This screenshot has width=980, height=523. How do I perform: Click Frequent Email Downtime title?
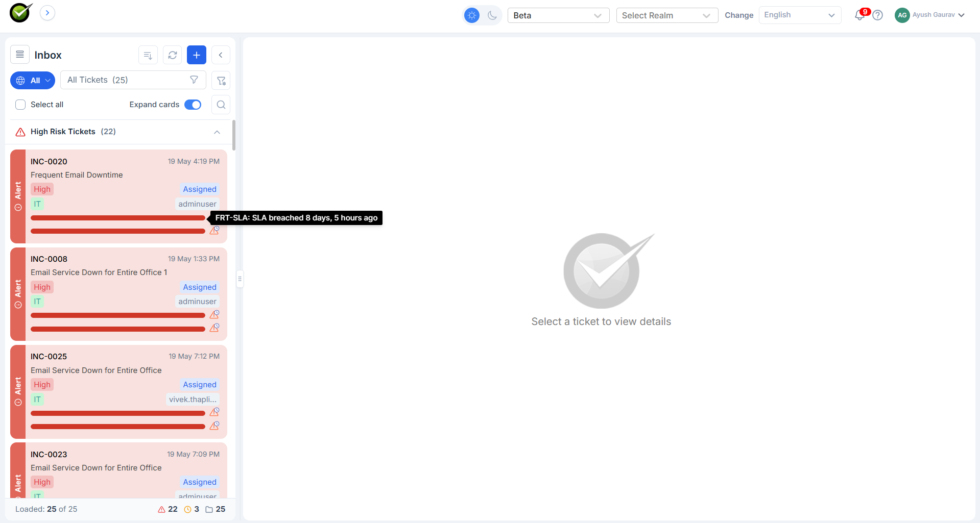[x=77, y=175]
